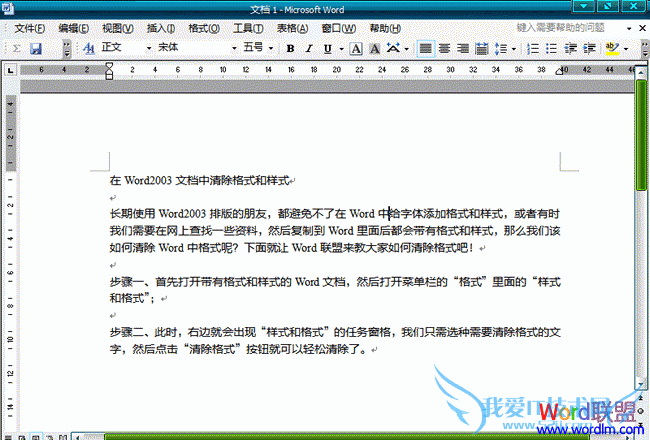Toggle justified paragraph alignment
This screenshot has height=440, width=650.
point(425,49)
